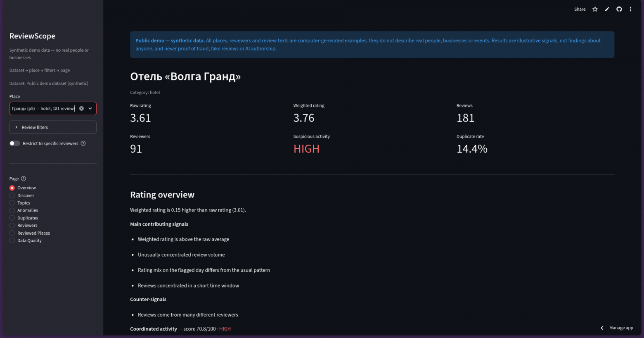Select the Anomalies page radio
This screenshot has width=644, height=338.
12,210
